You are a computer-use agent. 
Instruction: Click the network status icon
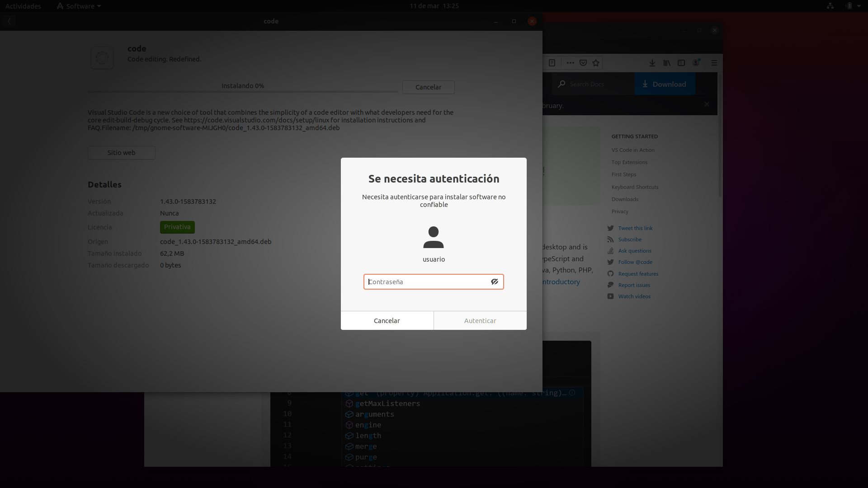click(830, 6)
